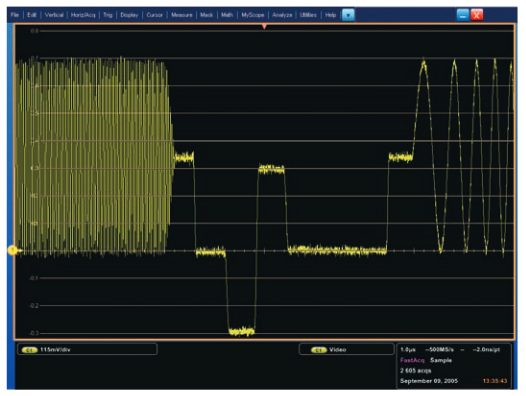Open the Edit menu
Image resolution: width=526 pixels, height=396 pixels.
point(32,15)
